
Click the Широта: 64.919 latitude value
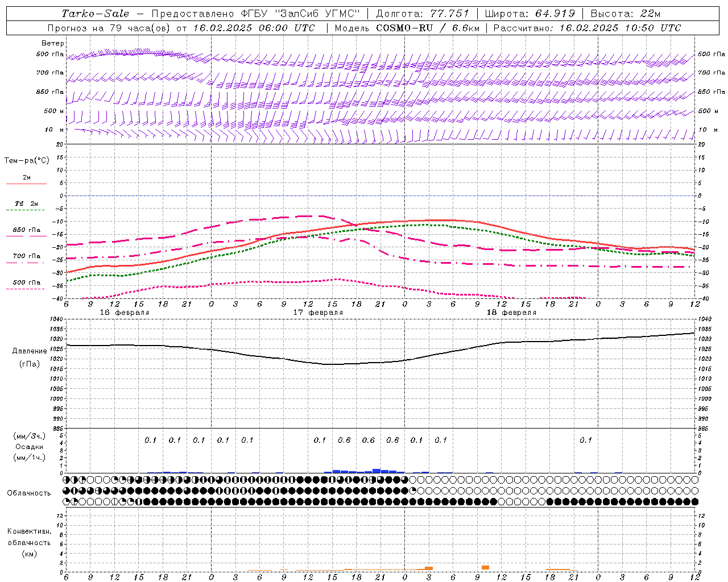530,14
